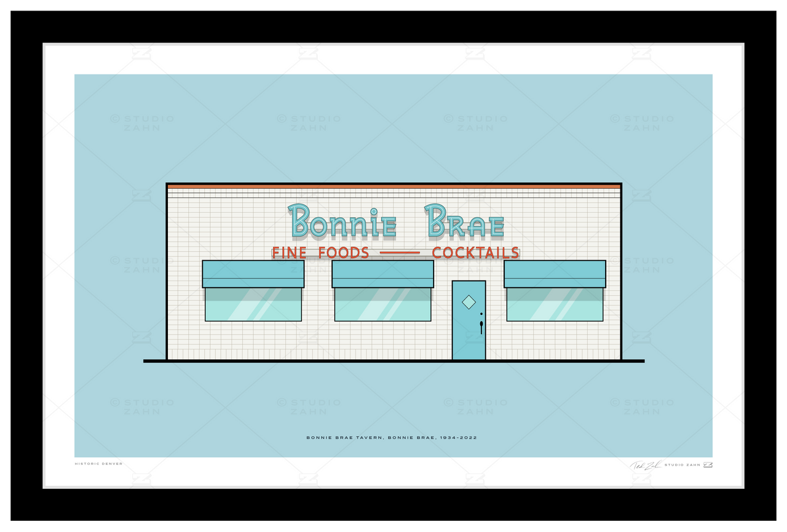Click the large letter B in Brae
The image size is (787, 532).
(x=436, y=220)
